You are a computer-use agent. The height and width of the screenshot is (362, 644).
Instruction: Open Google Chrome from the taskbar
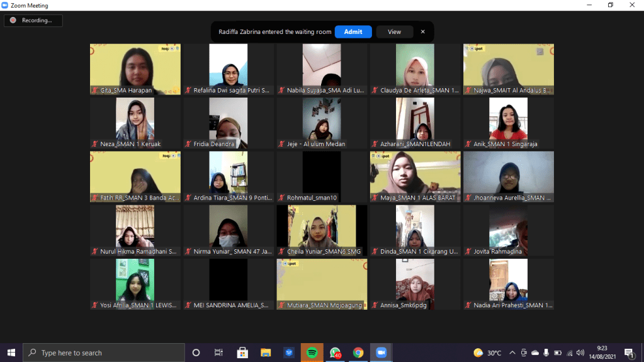coord(358,353)
